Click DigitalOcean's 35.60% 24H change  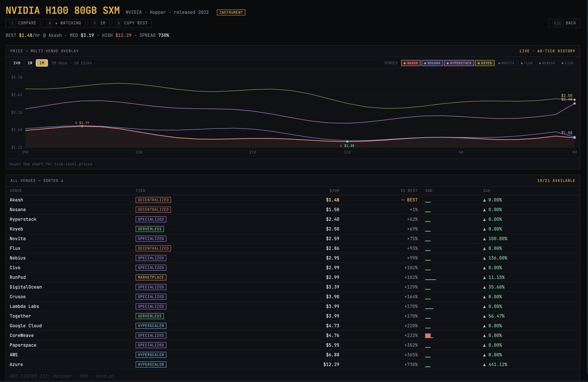(x=493, y=287)
